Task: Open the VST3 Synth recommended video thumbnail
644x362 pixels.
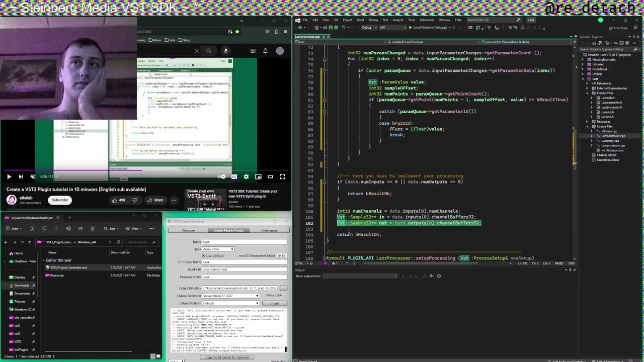Action: click(206, 200)
